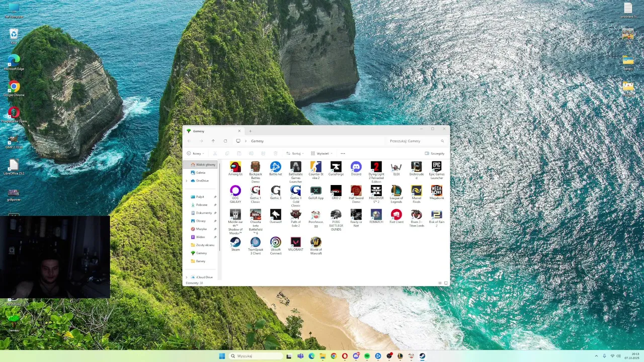Open the Windows Start menu
Image resolution: width=644 pixels, height=362 pixels.
[x=222, y=356]
